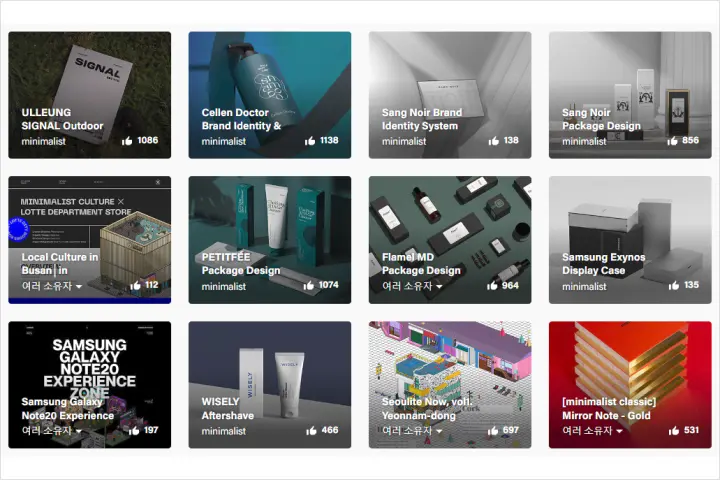Open Cellen Doctor Brand Identity & title link
Image resolution: width=720 pixels, height=480 pixels.
click(x=241, y=119)
